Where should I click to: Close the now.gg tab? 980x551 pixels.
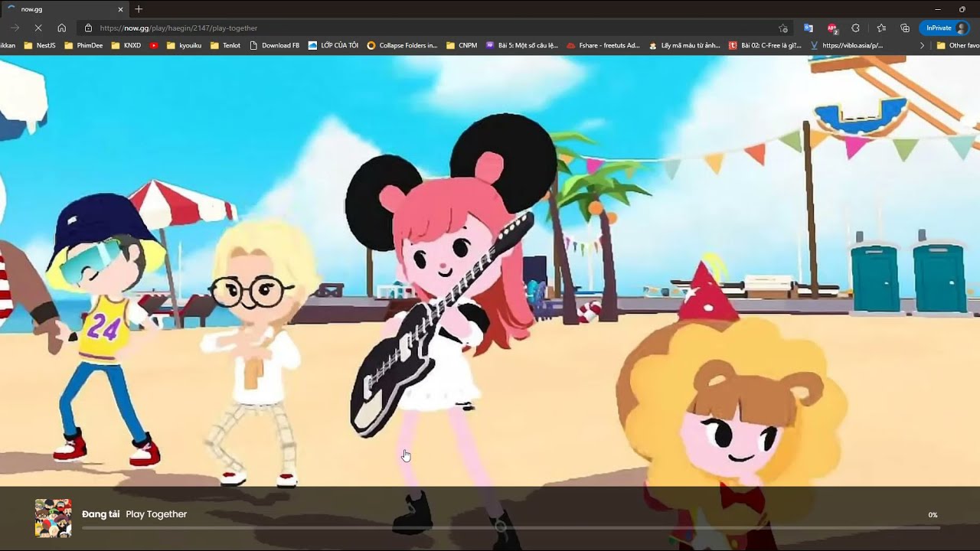(x=120, y=9)
